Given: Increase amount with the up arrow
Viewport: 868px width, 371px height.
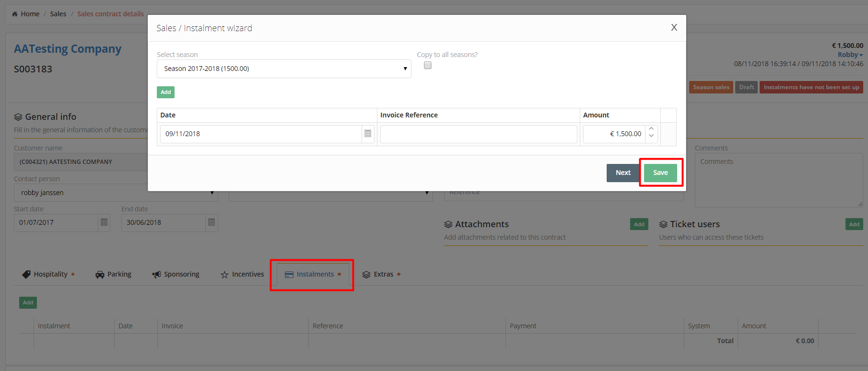Looking at the screenshot, I should click(651, 129).
